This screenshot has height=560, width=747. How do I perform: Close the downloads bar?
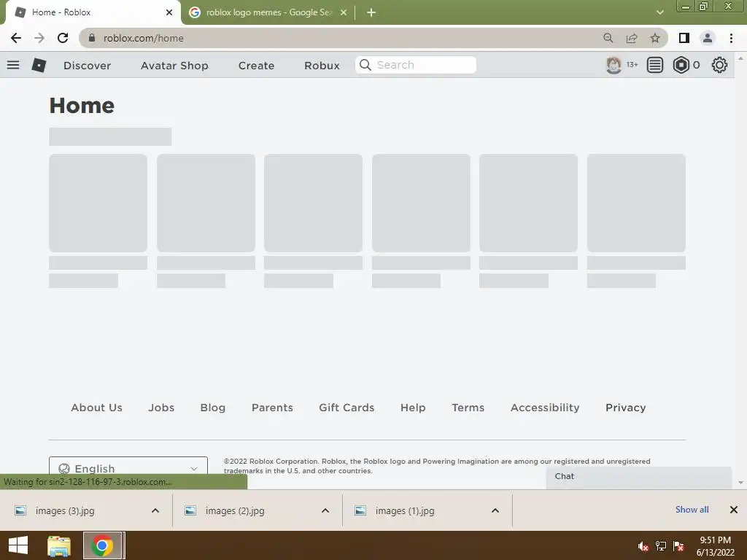(734, 510)
